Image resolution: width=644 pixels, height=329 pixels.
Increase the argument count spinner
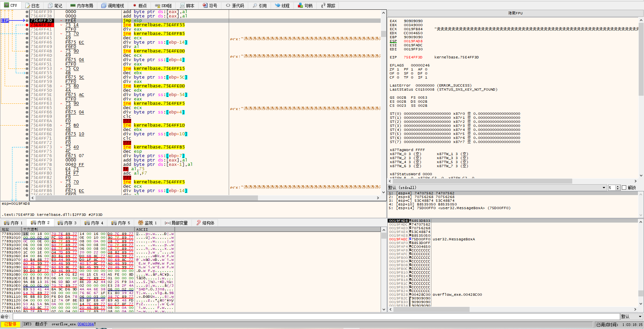618,186
